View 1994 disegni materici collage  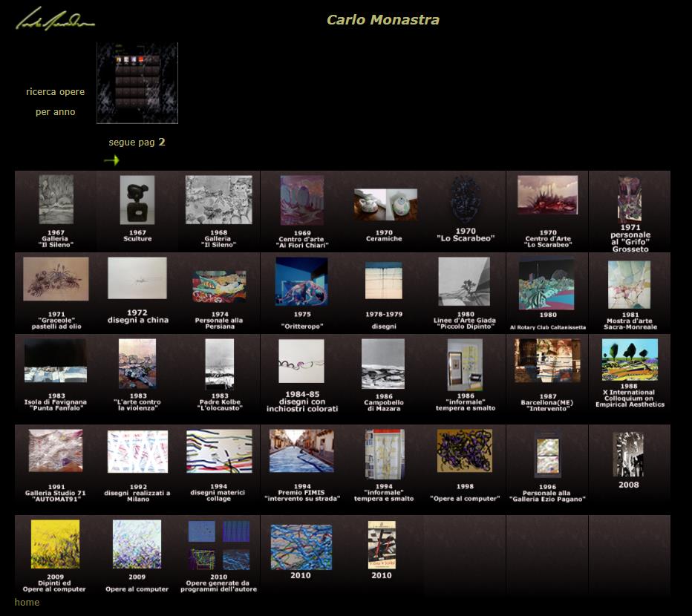coord(219,451)
